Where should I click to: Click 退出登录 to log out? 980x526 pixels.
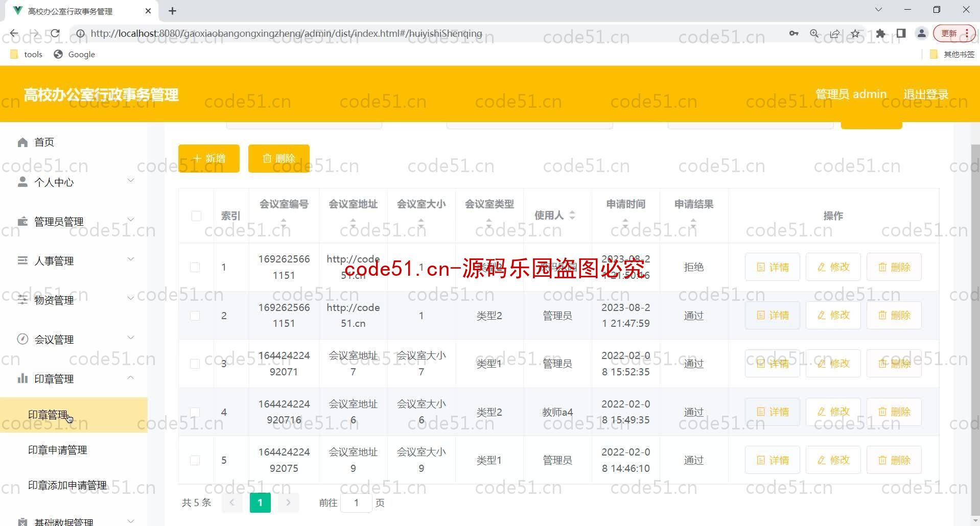point(925,94)
